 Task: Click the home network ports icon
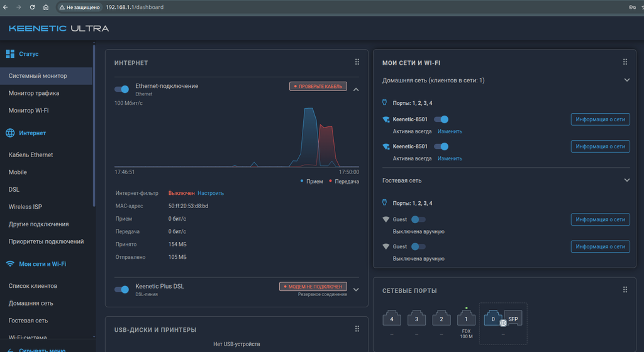384,102
